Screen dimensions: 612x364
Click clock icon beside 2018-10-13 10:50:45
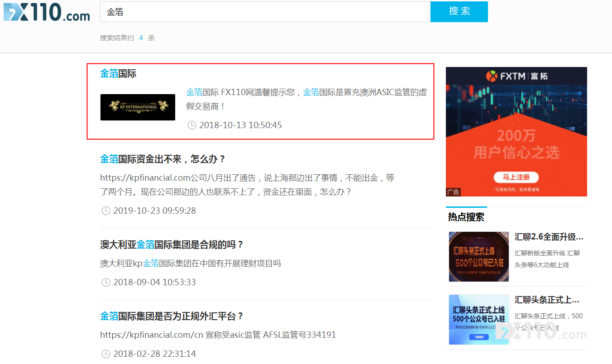(x=192, y=125)
